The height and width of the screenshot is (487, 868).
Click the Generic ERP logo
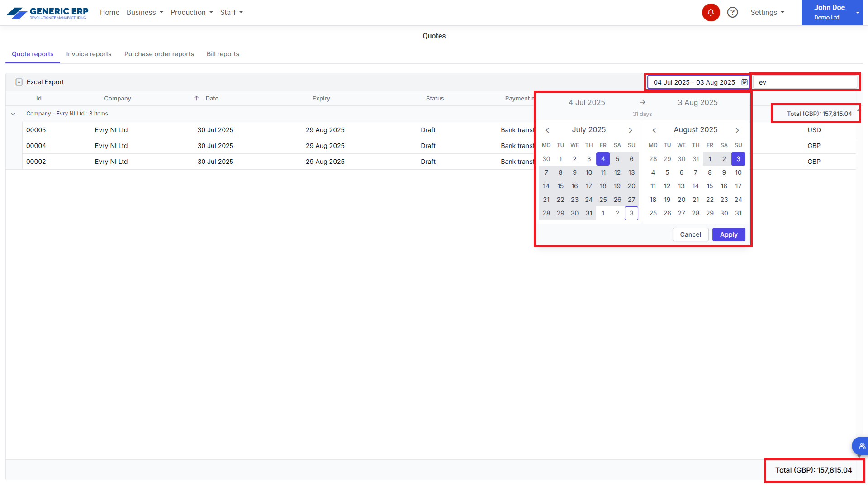coord(47,13)
